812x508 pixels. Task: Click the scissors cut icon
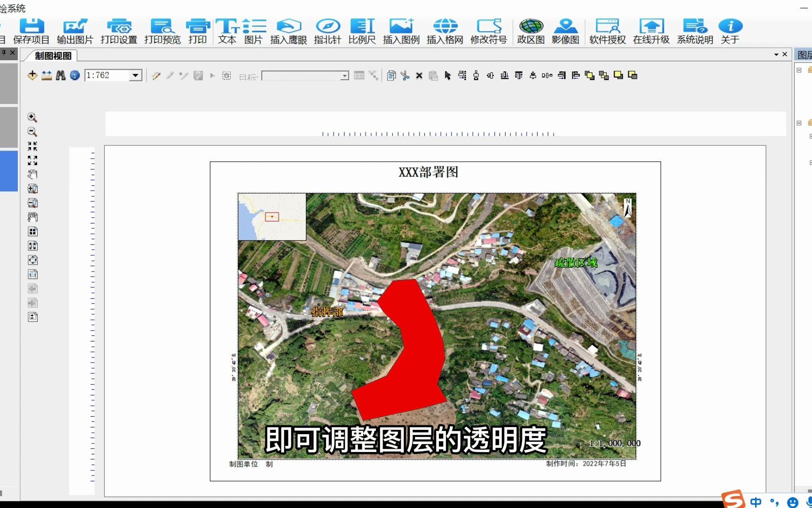(405, 75)
